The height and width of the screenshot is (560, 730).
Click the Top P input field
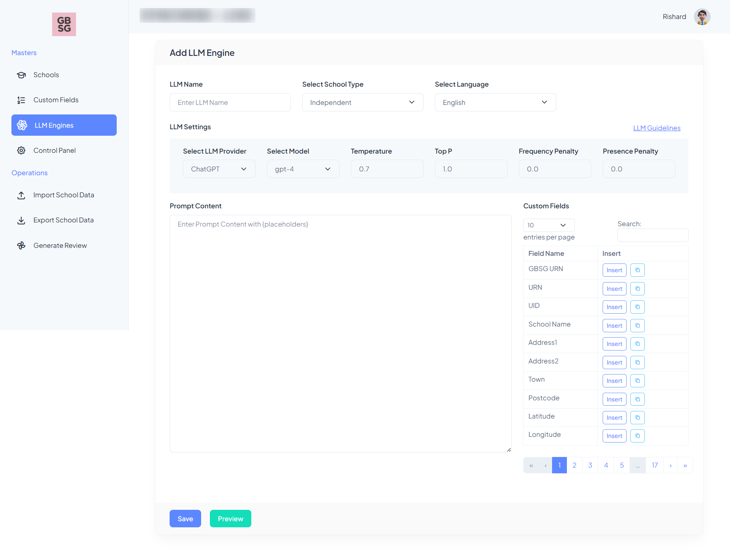(471, 169)
